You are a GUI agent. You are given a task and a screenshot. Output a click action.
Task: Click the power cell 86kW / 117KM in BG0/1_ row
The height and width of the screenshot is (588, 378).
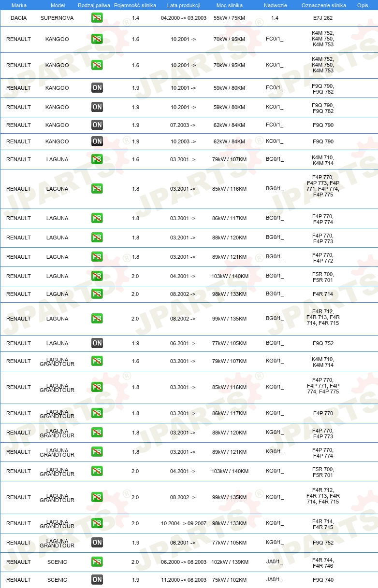tap(229, 218)
